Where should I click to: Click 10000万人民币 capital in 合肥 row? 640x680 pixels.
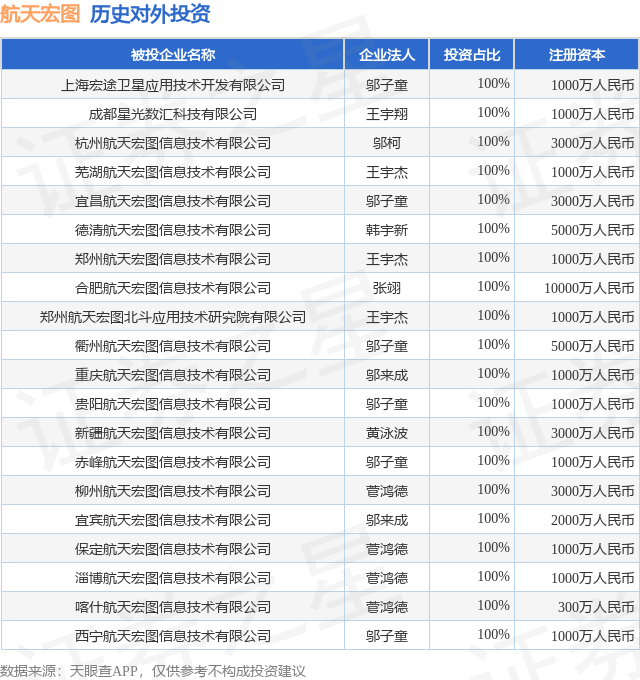click(x=589, y=288)
